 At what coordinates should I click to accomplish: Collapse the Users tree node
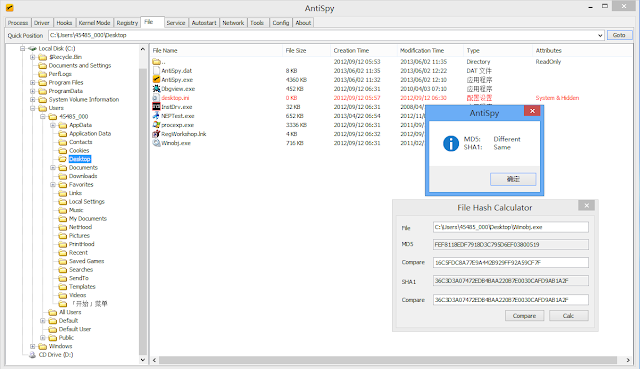(x=33, y=108)
